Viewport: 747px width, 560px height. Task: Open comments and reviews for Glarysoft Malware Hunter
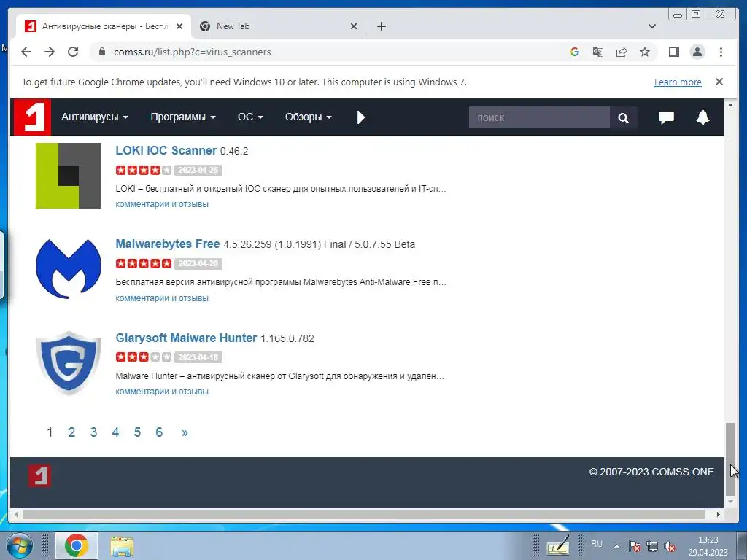(x=162, y=392)
